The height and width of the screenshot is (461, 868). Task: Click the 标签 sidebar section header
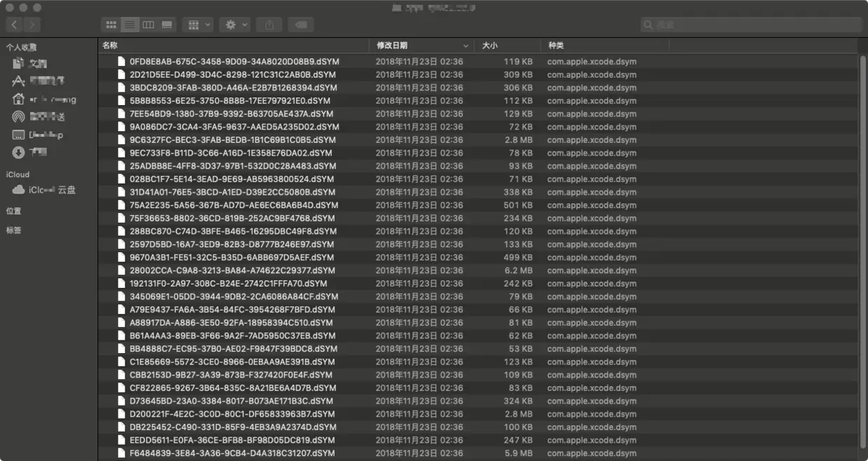coord(14,230)
